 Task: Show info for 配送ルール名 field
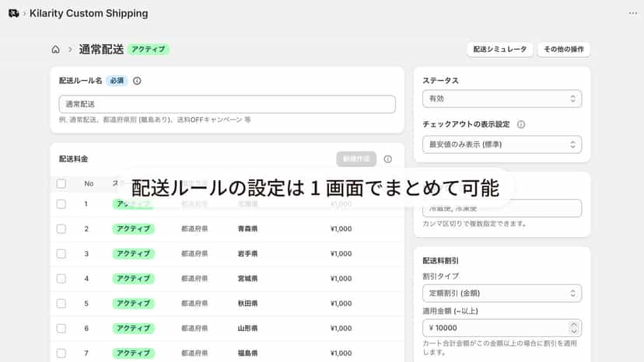coord(137,81)
